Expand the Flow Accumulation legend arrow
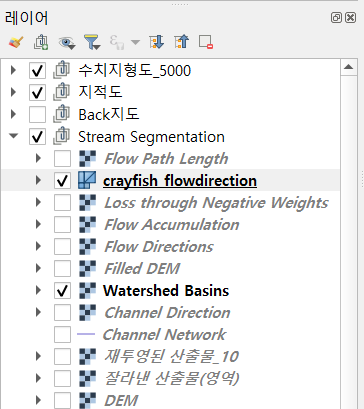Viewport: 364px width, 409px height. [38, 224]
